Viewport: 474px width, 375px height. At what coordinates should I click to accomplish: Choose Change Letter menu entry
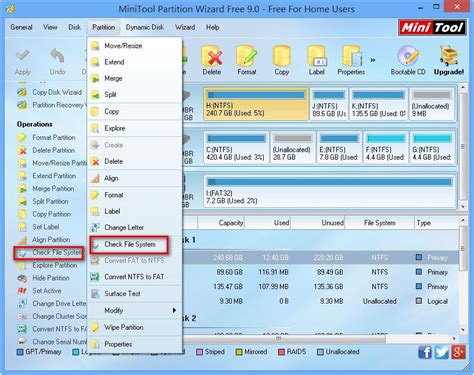pyautogui.click(x=135, y=227)
